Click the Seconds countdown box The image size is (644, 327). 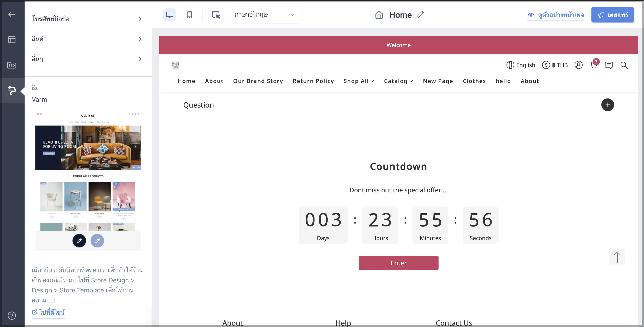[481, 225]
